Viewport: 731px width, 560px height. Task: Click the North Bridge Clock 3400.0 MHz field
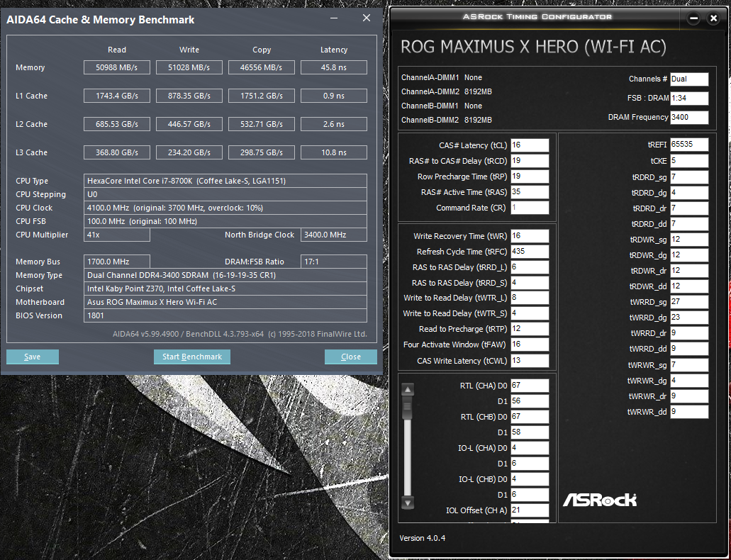click(334, 235)
